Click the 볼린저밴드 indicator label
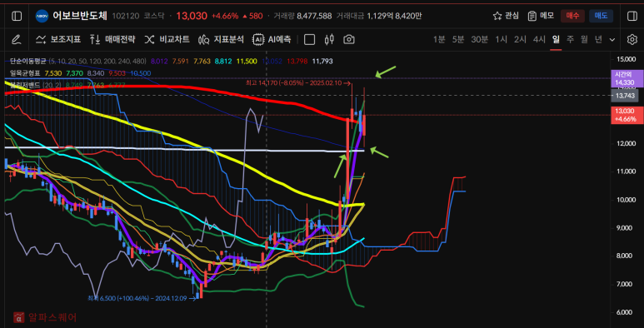The width and height of the screenshot is (644, 328). click(x=26, y=85)
